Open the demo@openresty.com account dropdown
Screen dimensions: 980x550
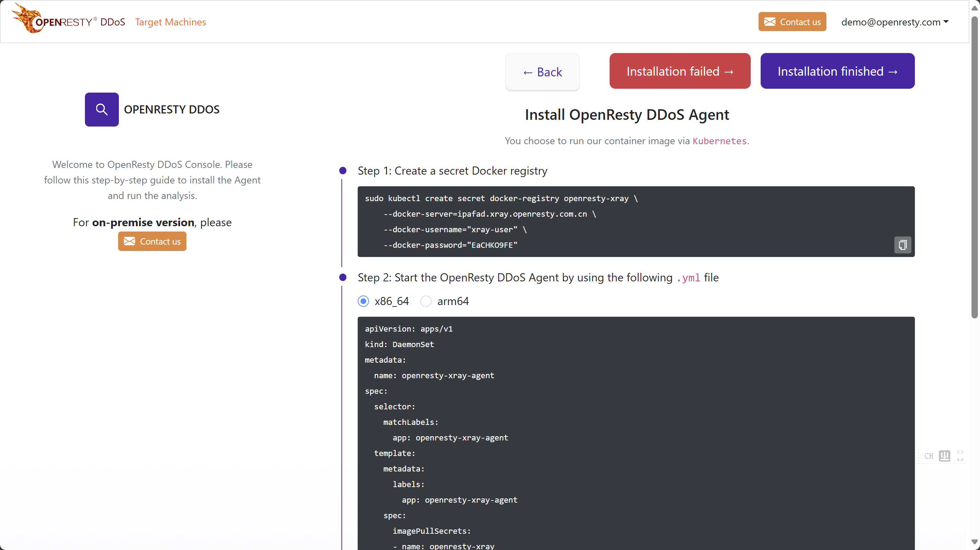(895, 22)
